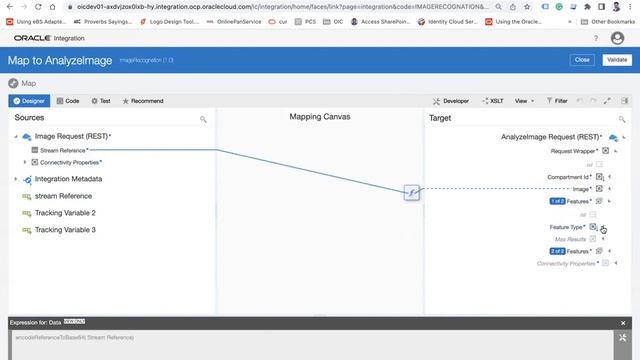Click the Max Results element icon
This screenshot has height=360, width=640.
click(593, 239)
